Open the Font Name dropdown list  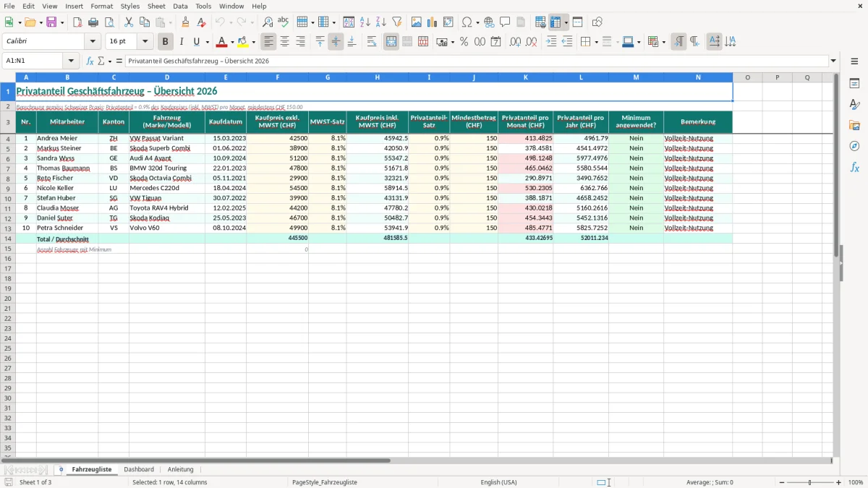tap(92, 42)
